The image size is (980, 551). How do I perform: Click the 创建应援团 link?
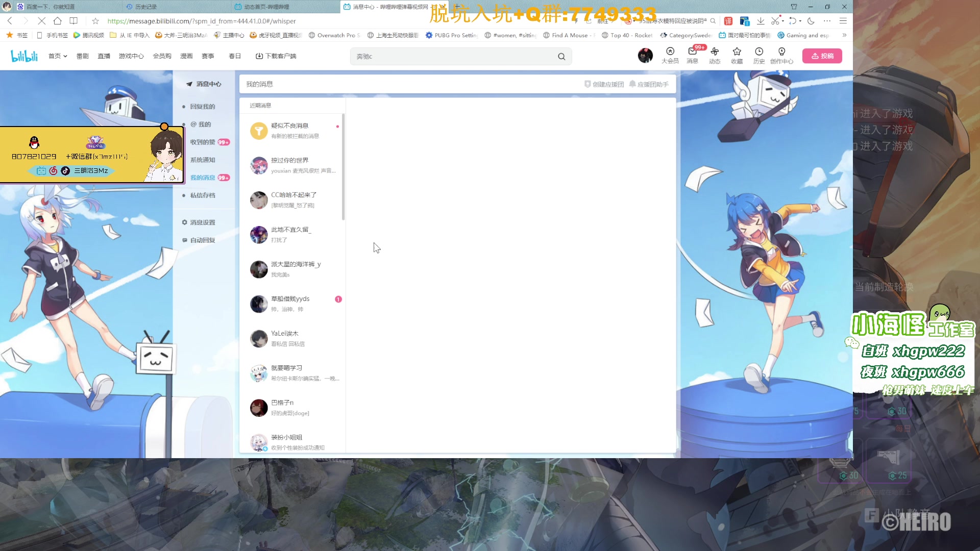(604, 84)
